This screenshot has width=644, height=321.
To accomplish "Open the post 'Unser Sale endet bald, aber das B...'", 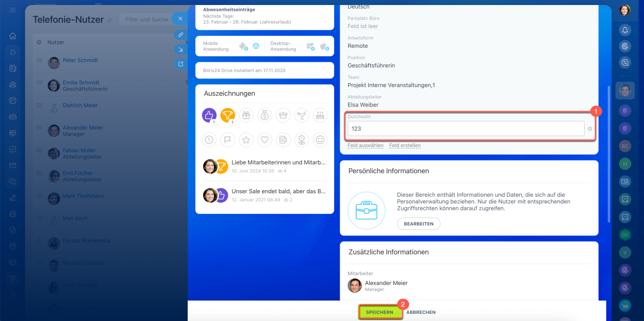I will [x=278, y=192].
